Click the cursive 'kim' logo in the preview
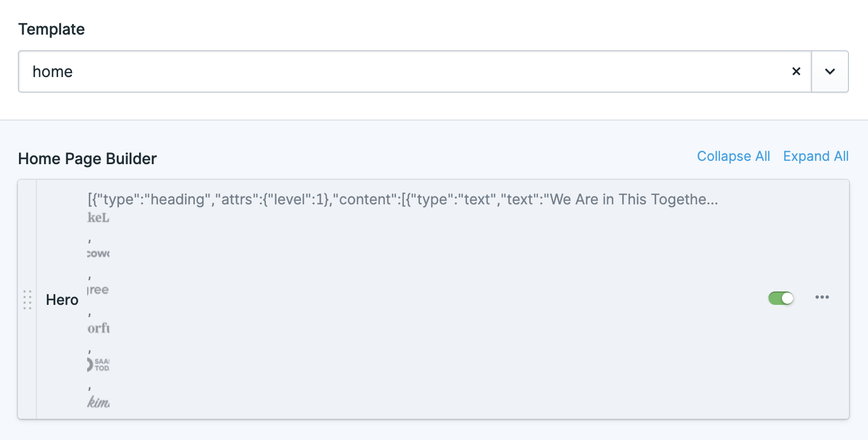This screenshot has height=440, width=868. click(x=98, y=400)
